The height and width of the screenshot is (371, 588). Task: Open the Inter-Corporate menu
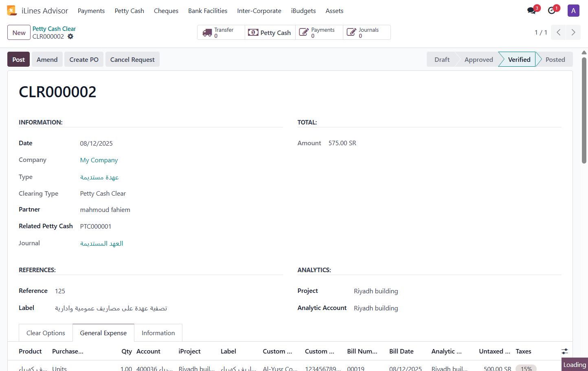(259, 11)
